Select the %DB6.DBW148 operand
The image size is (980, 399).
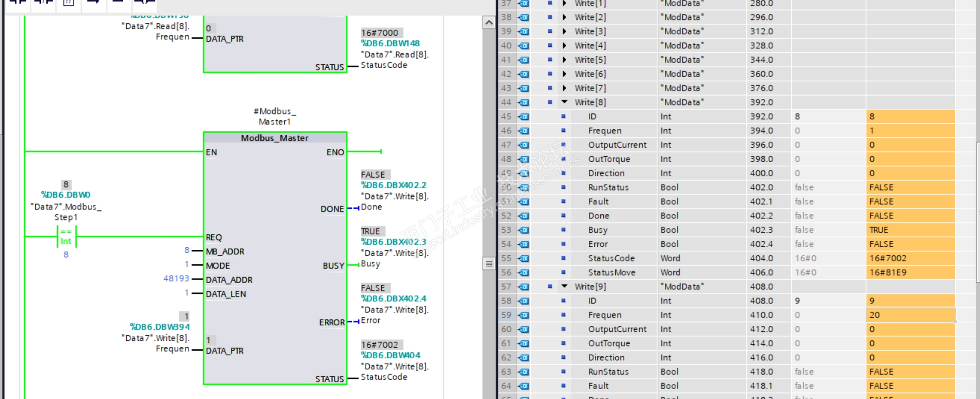click(391, 43)
